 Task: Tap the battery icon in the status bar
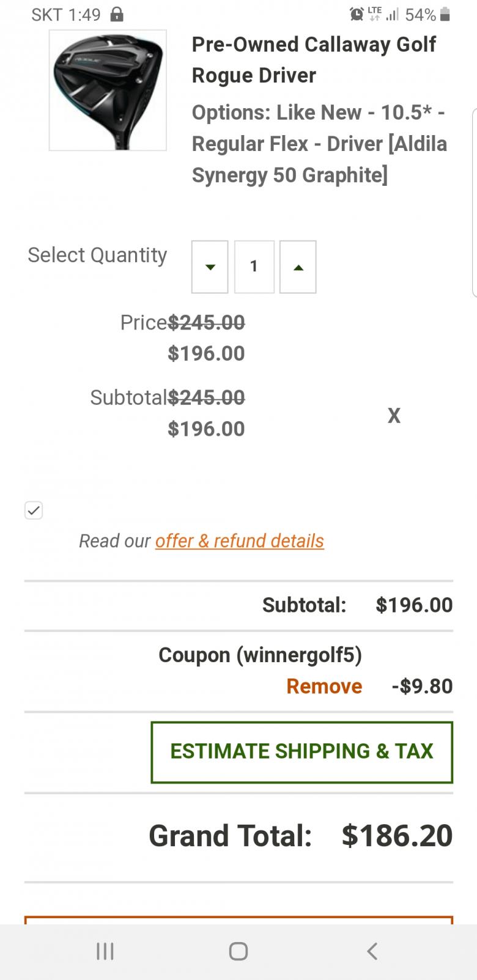pyautogui.click(x=445, y=14)
